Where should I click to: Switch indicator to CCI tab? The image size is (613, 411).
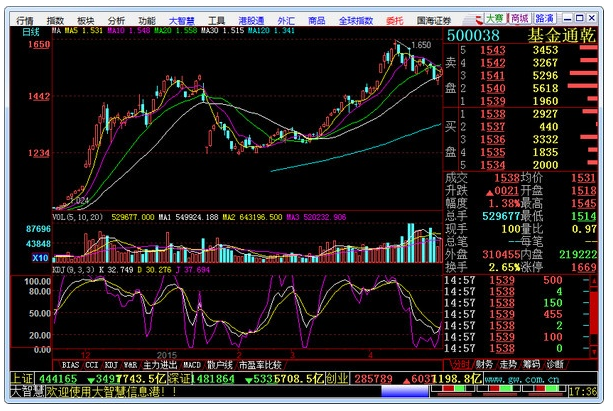pos(92,365)
